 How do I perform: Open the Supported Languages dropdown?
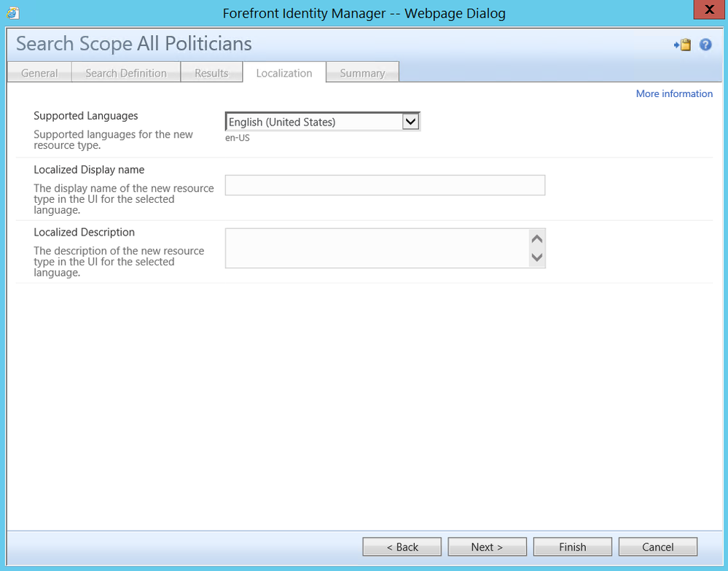tap(323, 122)
